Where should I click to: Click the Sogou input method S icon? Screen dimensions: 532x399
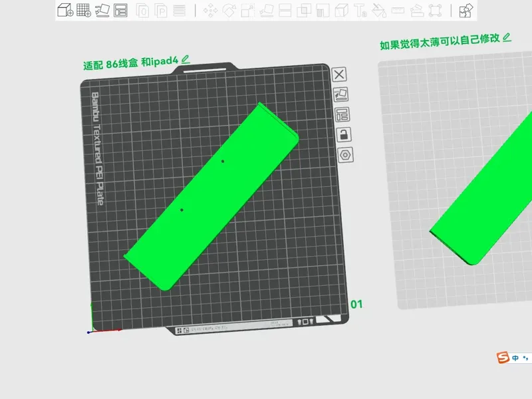click(503, 357)
